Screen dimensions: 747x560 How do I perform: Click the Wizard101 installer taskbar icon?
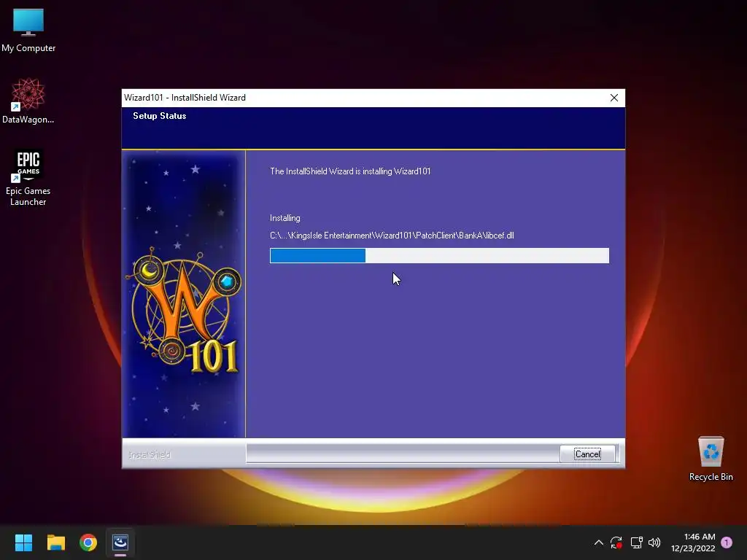pos(120,542)
